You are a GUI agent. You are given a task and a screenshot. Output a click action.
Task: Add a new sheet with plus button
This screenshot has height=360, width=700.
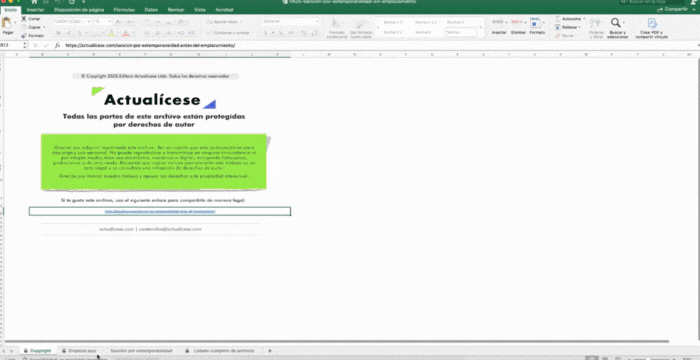click(x=269, y=351)
